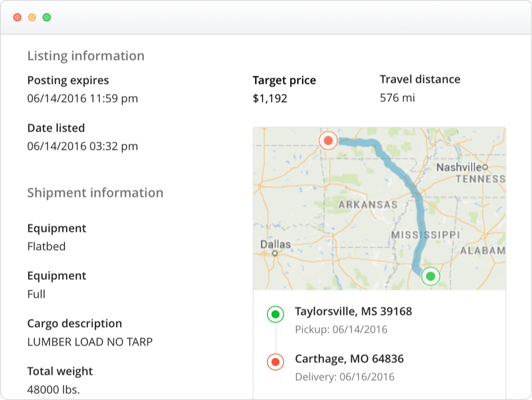Image resolution: width=532 pixels, height=400 pixels.
Task: Click the green origin marker on the map
Action: click(430, 276)
